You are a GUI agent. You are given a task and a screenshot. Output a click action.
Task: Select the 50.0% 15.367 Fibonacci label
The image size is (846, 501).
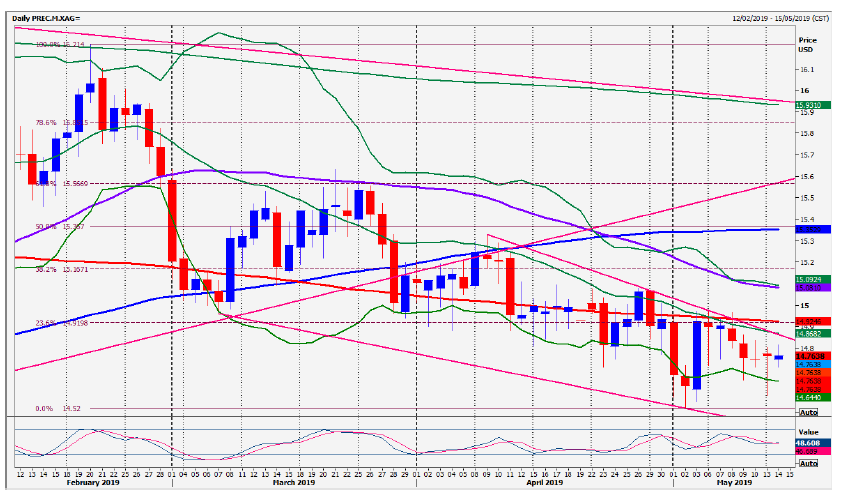pos(60,227)
